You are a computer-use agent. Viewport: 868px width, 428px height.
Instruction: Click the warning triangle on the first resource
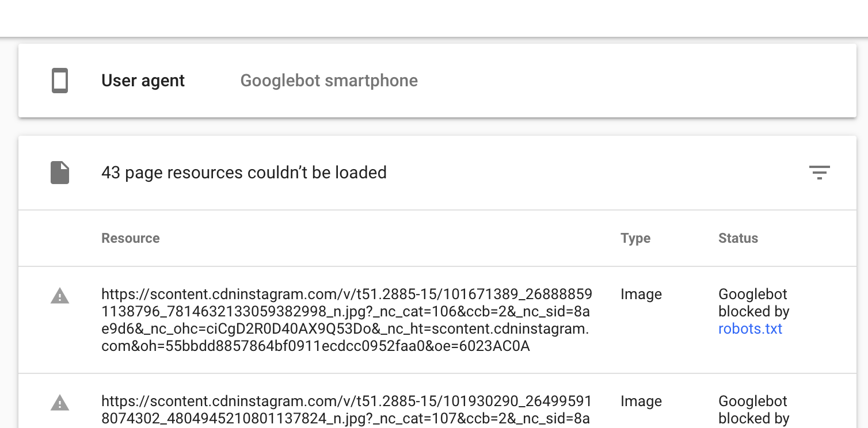tap(60, 296)
